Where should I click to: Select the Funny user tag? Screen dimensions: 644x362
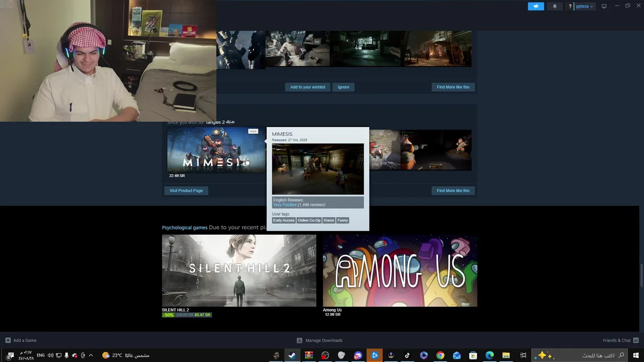click(343, 220)
